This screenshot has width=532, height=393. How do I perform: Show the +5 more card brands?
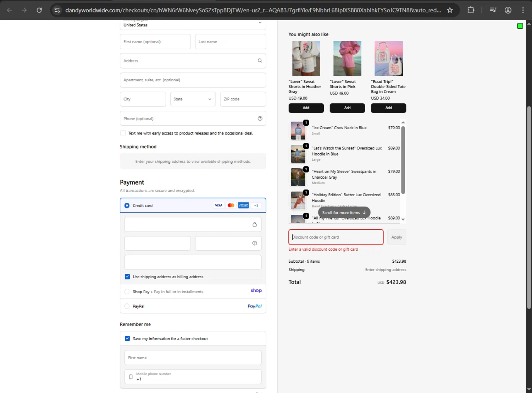click(x=256, y=205)
